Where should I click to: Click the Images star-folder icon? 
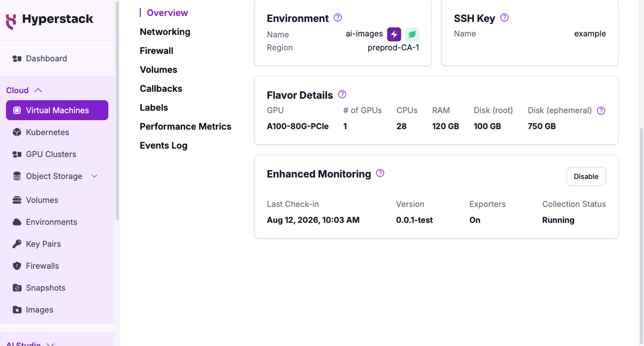(x=17, y=310)
